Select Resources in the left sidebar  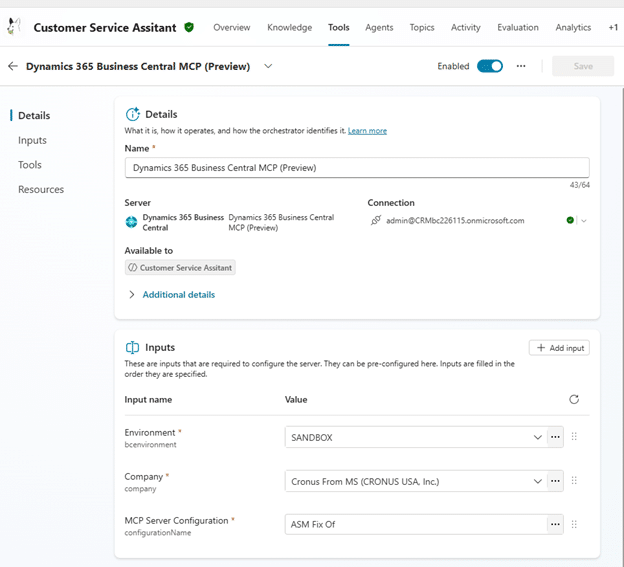coord(41,189)
